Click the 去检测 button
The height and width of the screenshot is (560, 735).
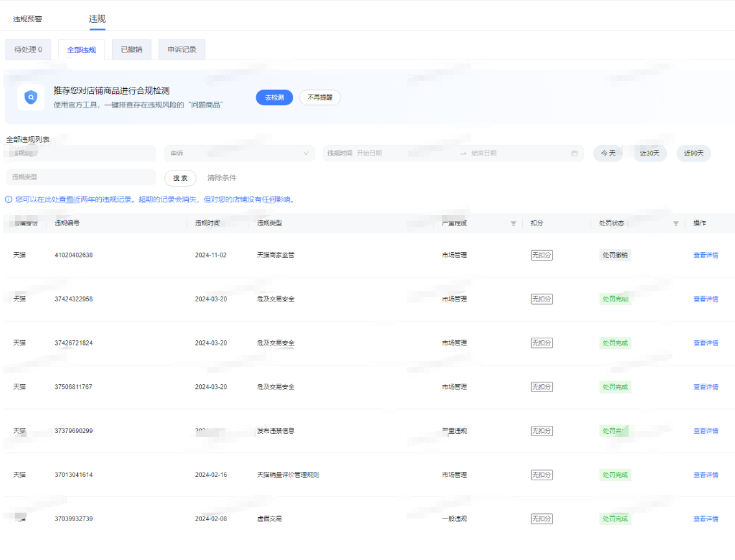pos(274,97)
